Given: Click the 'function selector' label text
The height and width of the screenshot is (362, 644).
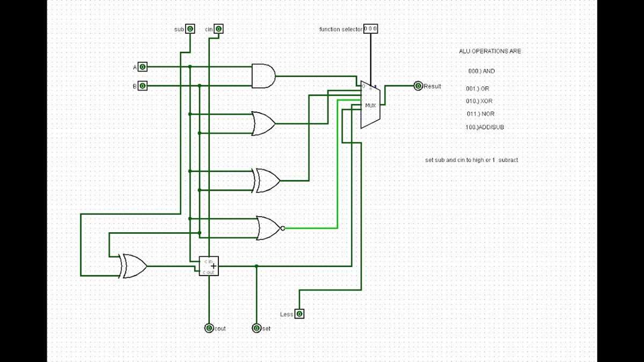Looking at the screenshot, I should [341, 29].
